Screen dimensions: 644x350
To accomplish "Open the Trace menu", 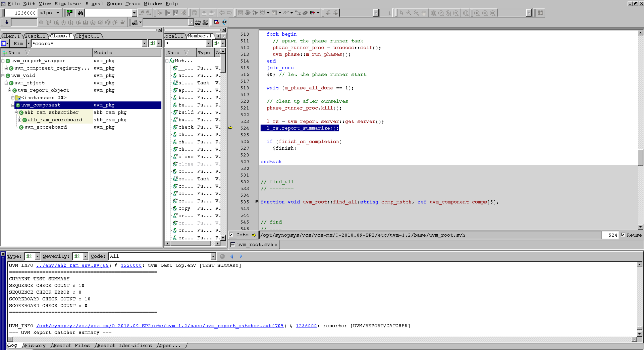I will pyautogui.click(x=133, y=4).
